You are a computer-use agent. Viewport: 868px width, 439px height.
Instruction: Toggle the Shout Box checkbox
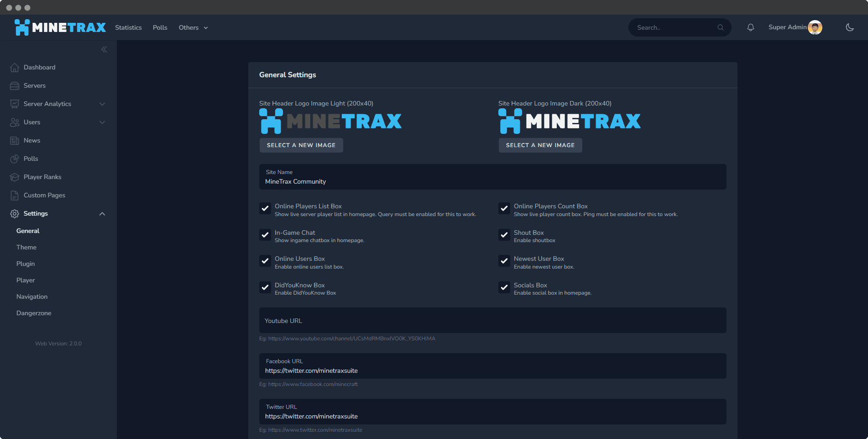point(504,235)
